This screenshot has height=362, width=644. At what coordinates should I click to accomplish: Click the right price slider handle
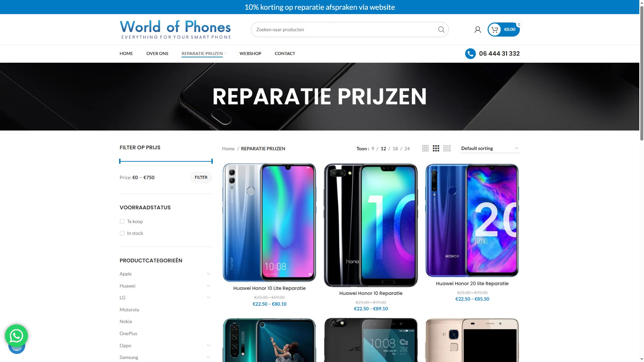pyautogui.click(x=212, y=161)
